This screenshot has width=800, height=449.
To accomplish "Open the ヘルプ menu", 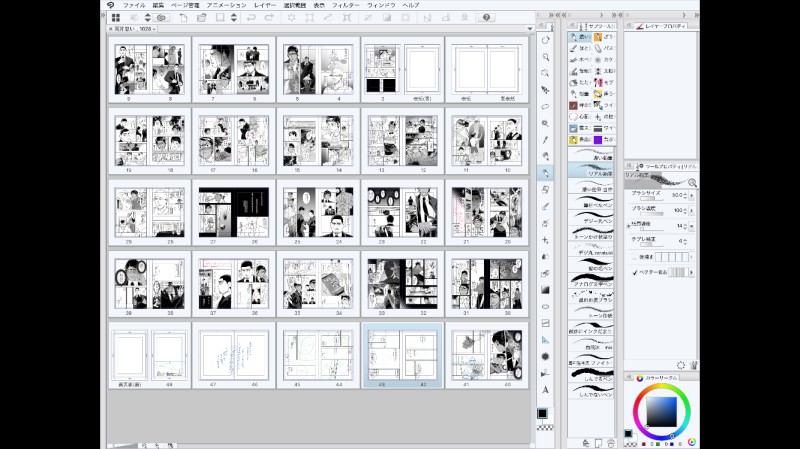I will click(411, 5).
